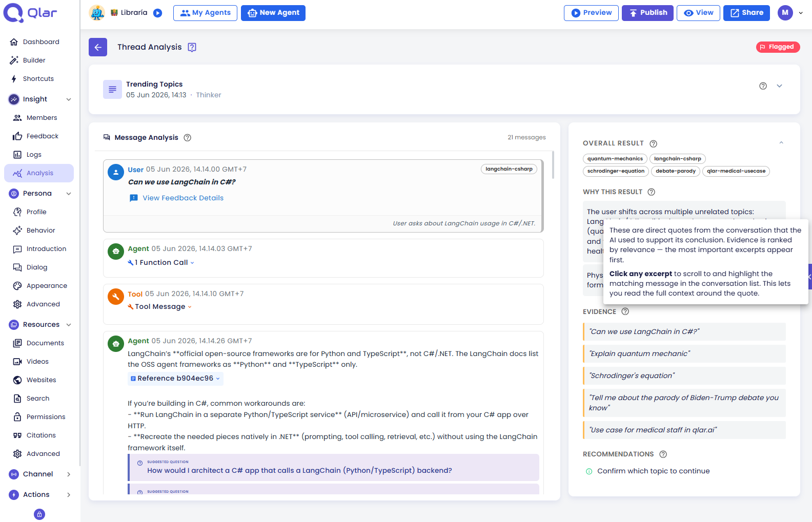Click the message list scrollbar
Screen dimensions: 812x522
(x=553, y=165)
